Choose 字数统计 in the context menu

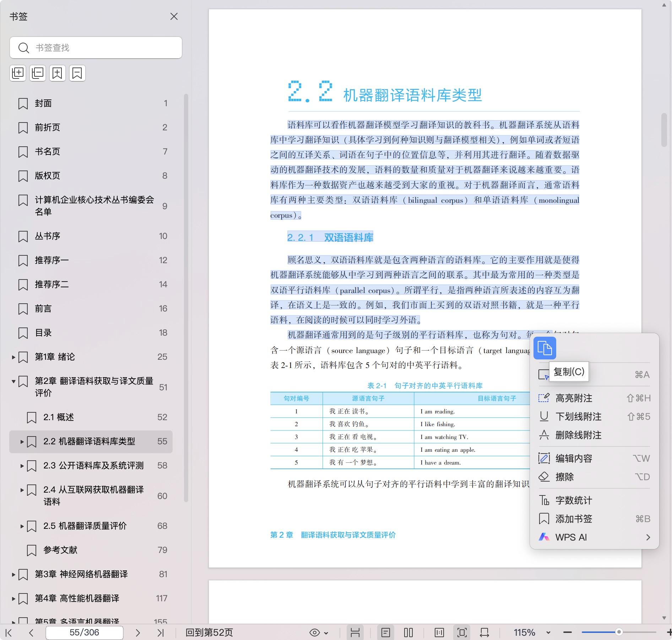coord(574,500)
